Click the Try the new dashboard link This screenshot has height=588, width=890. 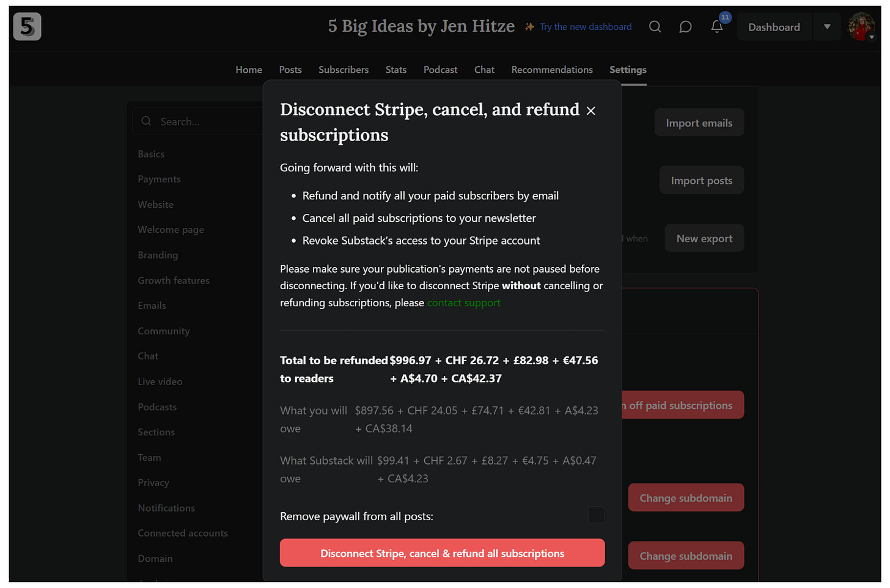point(586,27)
